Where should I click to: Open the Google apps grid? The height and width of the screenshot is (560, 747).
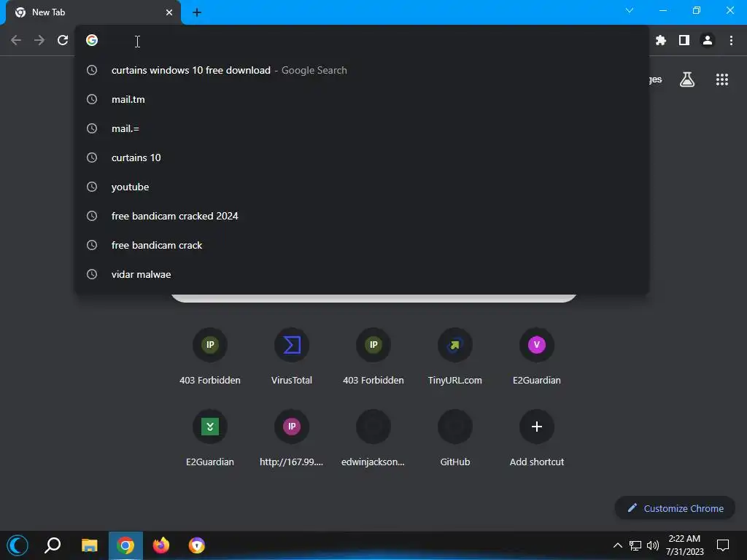[721, 79]
